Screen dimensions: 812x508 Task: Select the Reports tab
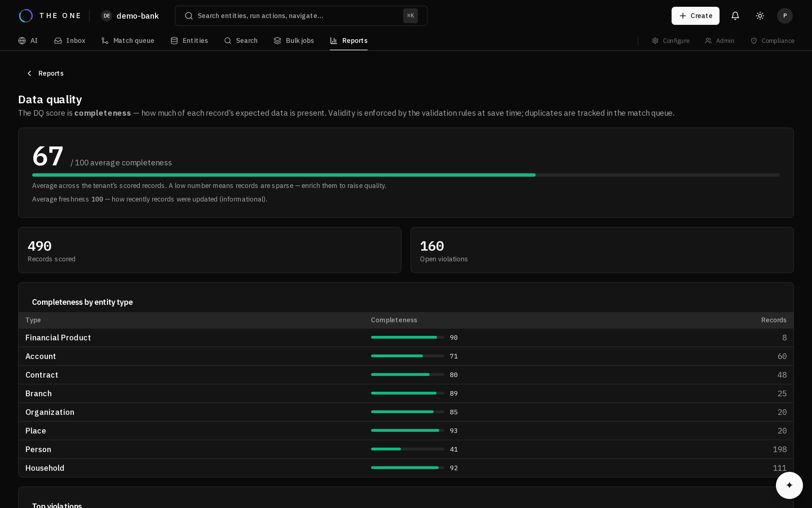pyautogui.click(x=348, y=41)
